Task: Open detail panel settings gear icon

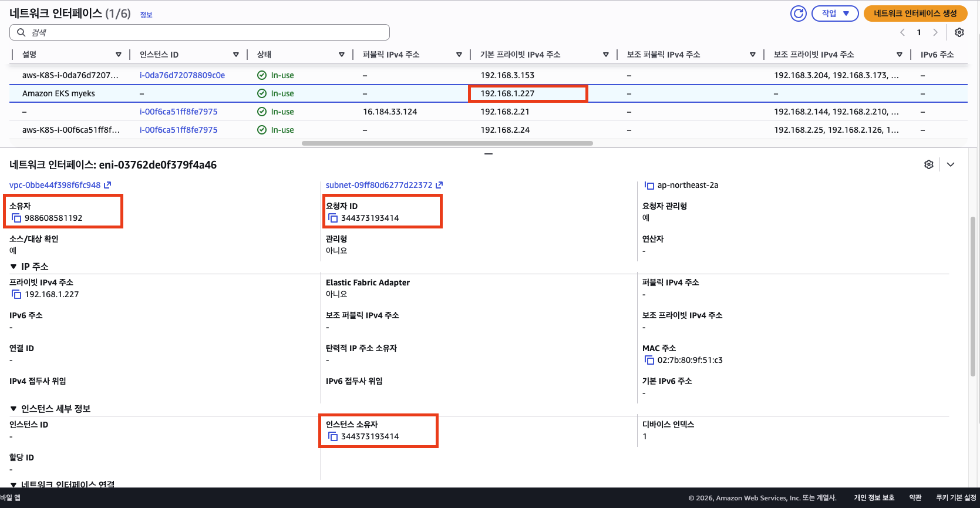Action: click(x=928, y=164)
